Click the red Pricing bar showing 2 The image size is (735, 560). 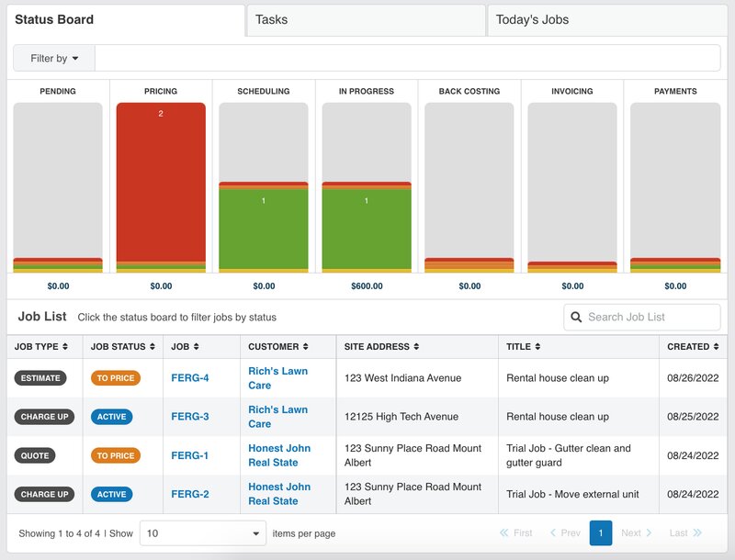click(x=161, y=182)
